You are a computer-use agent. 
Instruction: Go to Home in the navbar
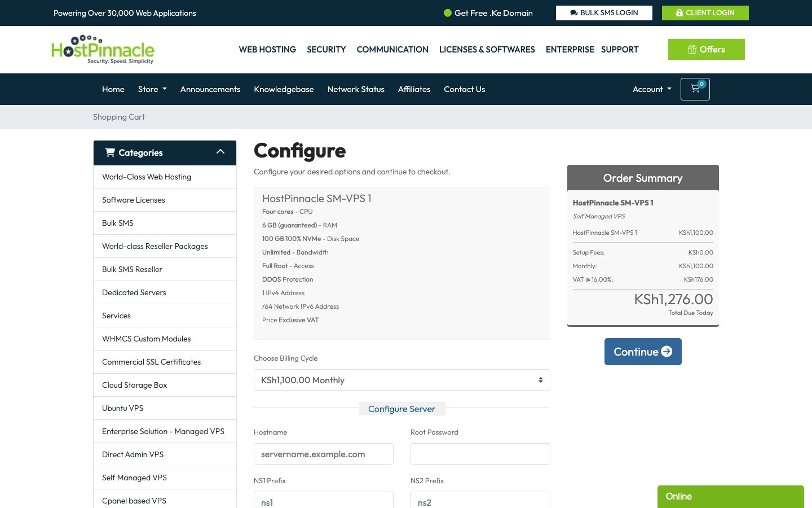pos(113,89)
